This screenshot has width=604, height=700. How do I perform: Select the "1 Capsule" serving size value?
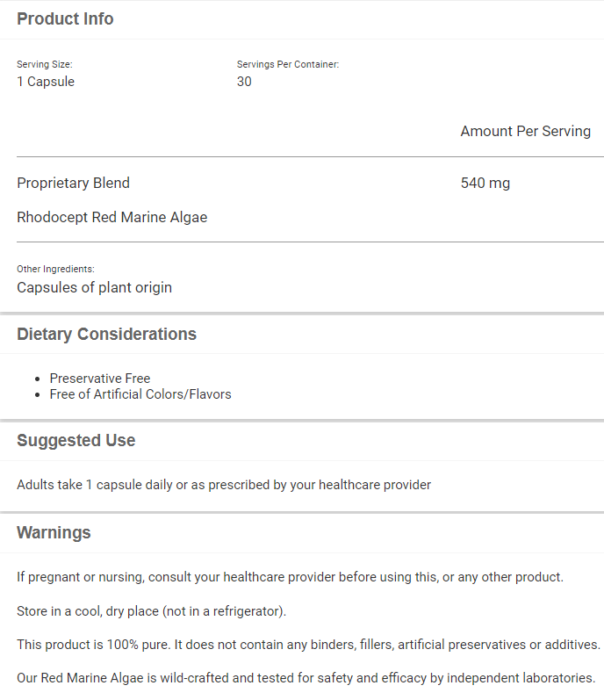click(46, 82)
